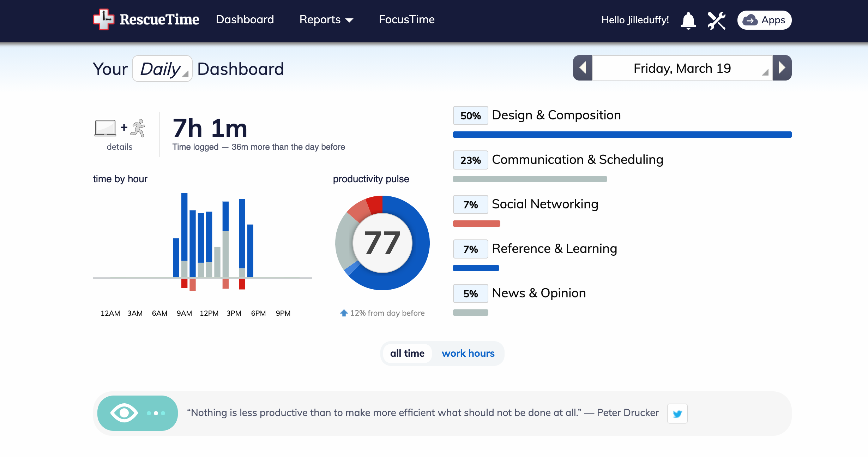Click the left navigation arrow for previous day
The width and height of the screenshot is (868, 457).
click(582, 68)
